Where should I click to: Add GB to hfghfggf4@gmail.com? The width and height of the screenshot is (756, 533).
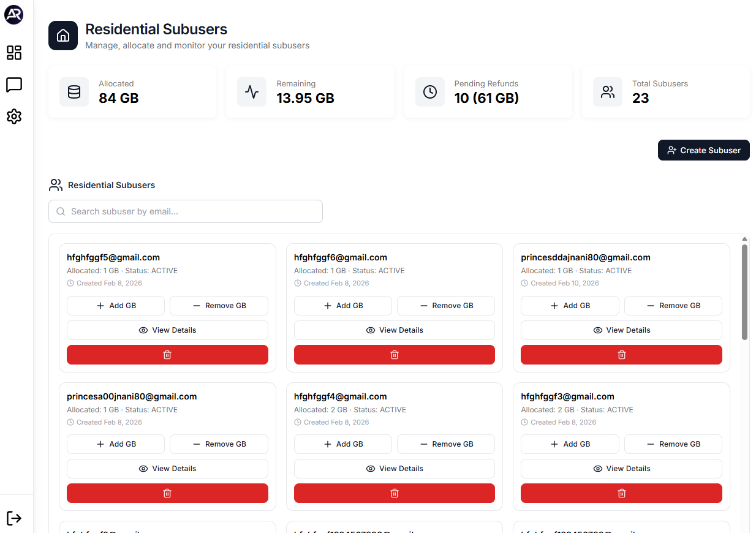click(343, 444)
